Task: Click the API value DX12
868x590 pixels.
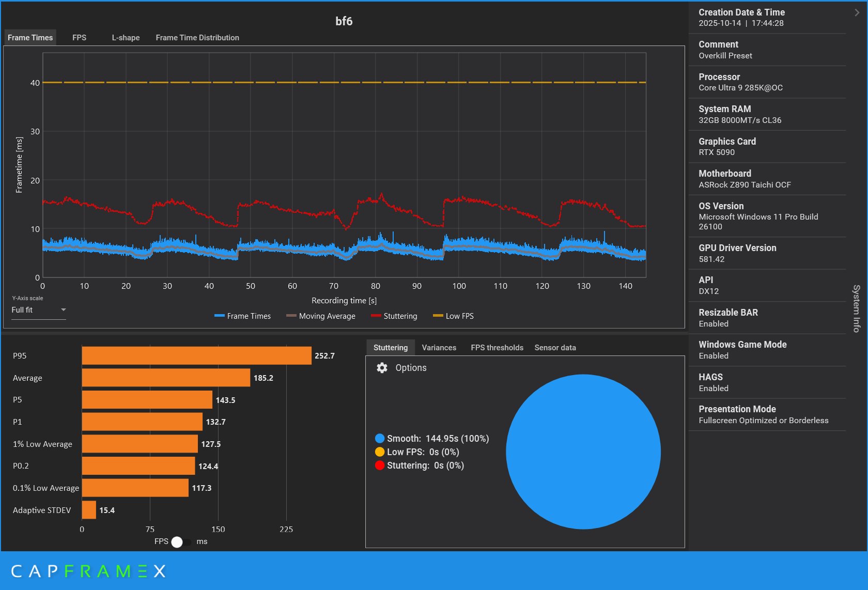Action: coord(709,291)
